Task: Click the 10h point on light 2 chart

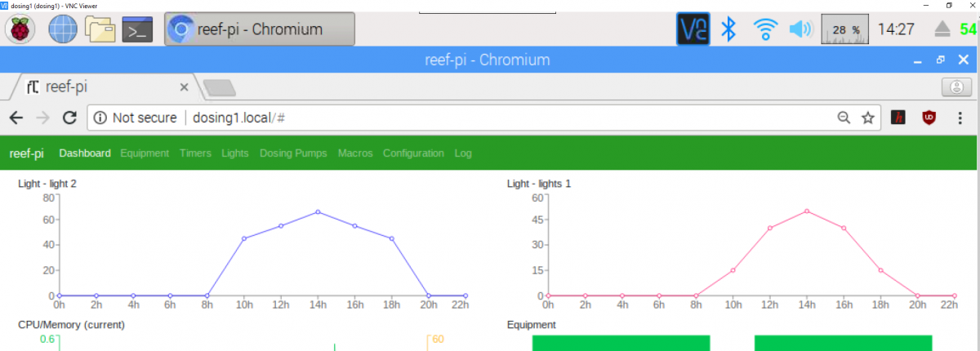Action: pyautogui.click(x=244, y=238)
